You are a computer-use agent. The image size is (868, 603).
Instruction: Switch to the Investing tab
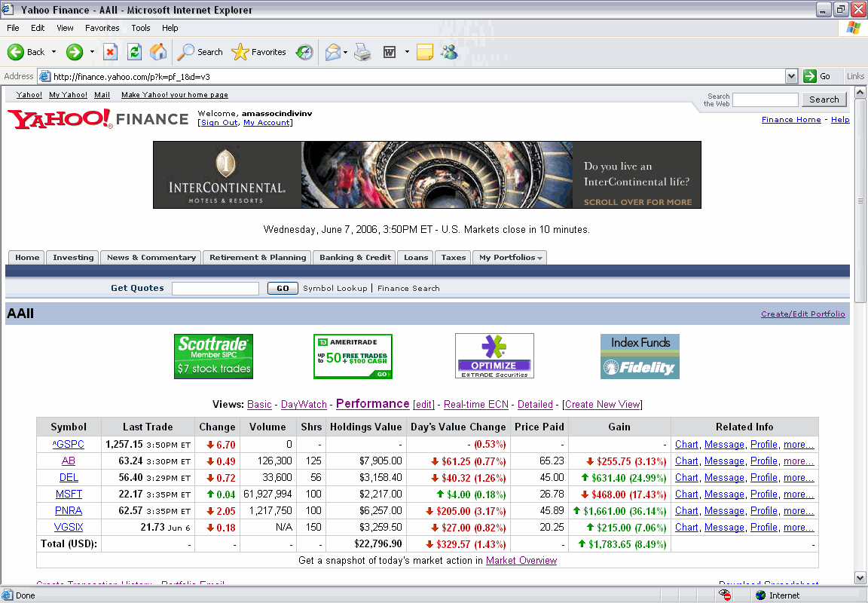point(73,258)
